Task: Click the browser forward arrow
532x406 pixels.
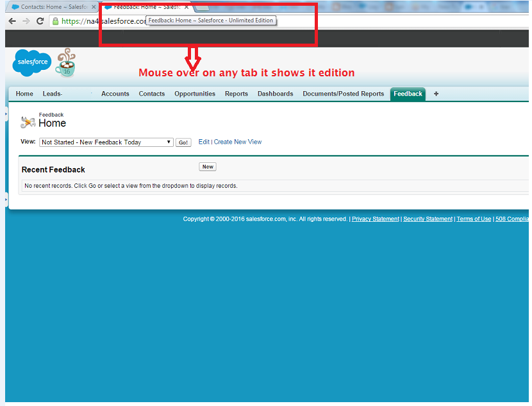Action: point(26,21)
